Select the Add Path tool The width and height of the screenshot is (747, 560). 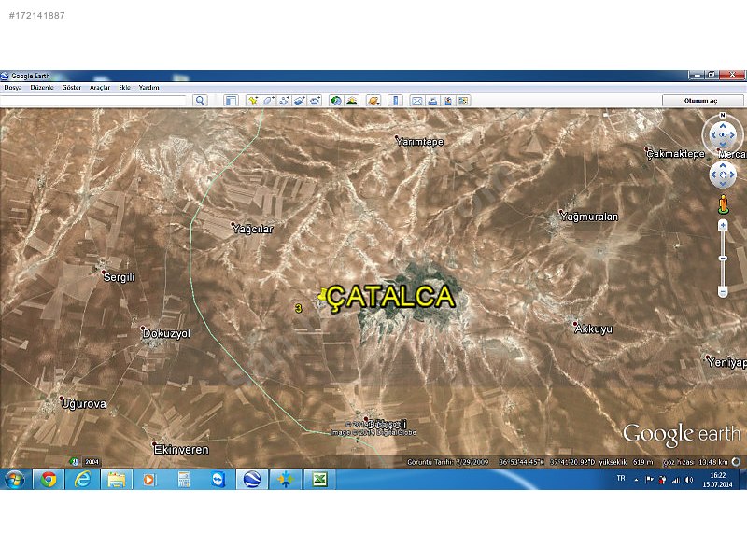[x=284, y=101]
